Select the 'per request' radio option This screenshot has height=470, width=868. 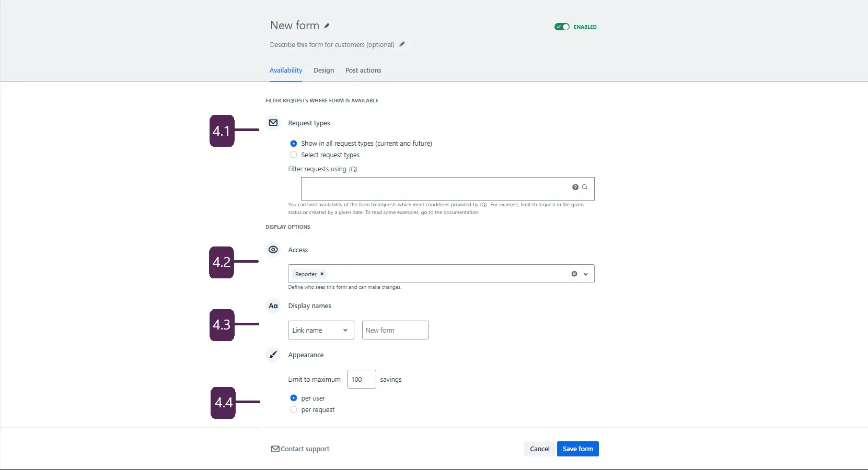click(x=293, y=409)
